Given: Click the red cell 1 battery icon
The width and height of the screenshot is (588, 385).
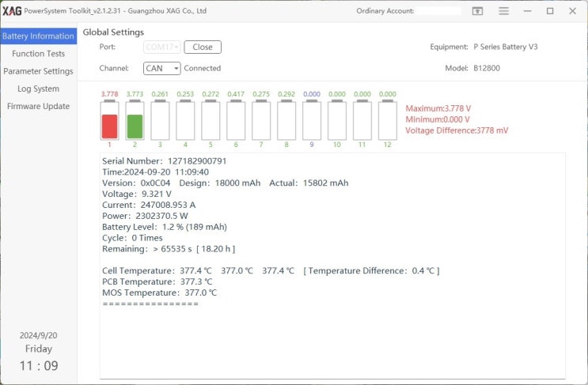Looking at the screenshot, I should click(x=110, y=121).
